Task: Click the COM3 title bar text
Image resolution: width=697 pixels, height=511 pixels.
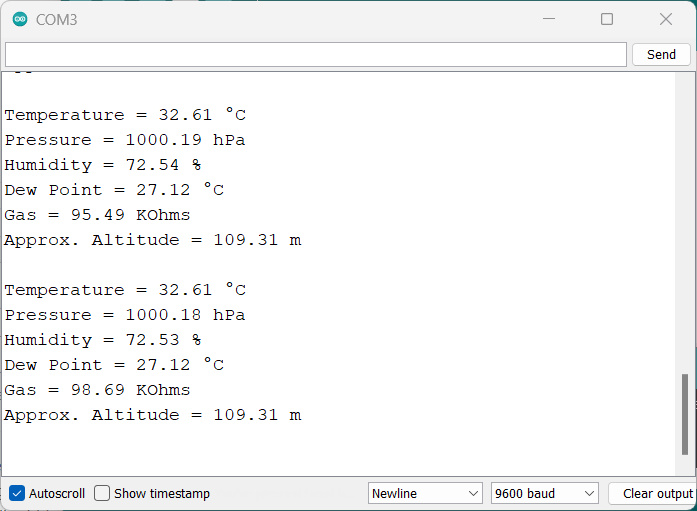Action: click(x=56, y=19)
